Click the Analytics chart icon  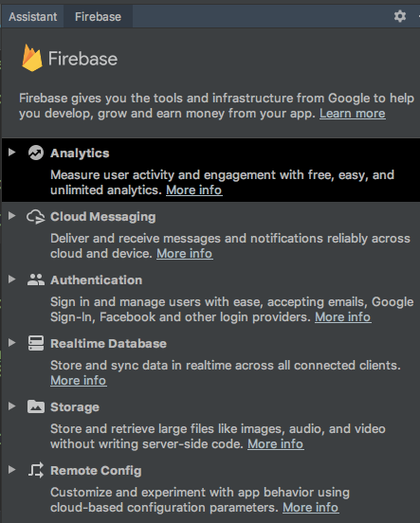tap(36, 153)
